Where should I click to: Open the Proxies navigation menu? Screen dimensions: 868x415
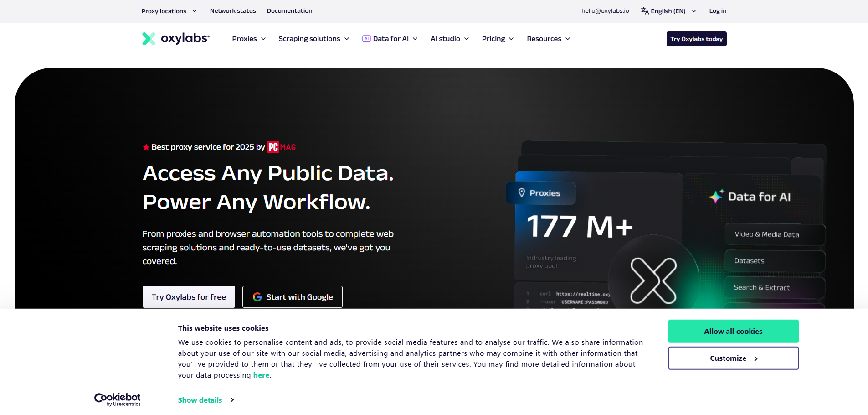tap(249, 39)
